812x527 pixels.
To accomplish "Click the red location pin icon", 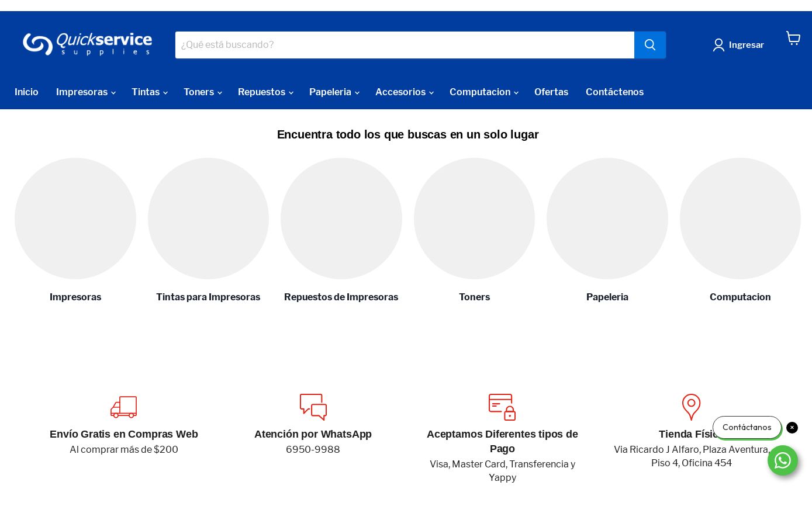I will tap(691, 407).
